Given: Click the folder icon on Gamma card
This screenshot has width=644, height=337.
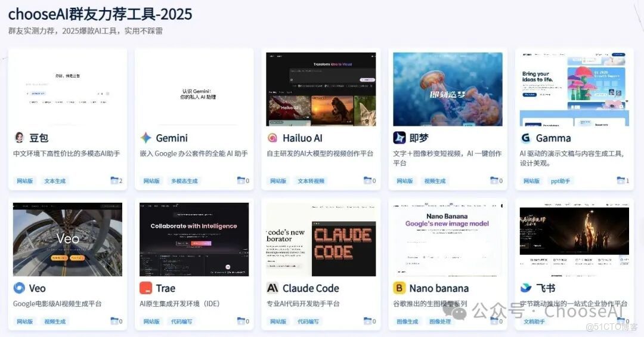Looking at the screenshot, I should pyautogui.click(x=621, y=180).
